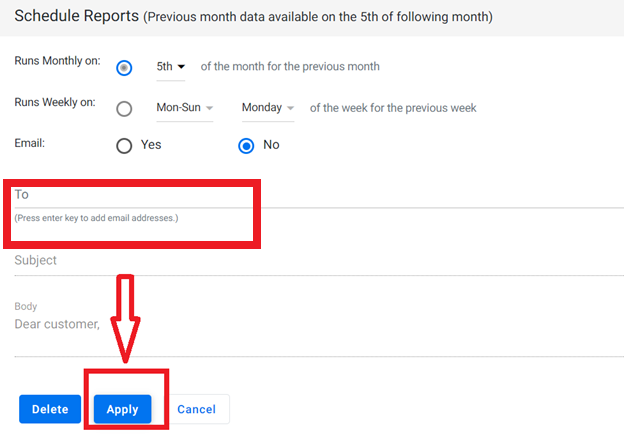
Task: Click into the Subject field
Action: point(319,262)
